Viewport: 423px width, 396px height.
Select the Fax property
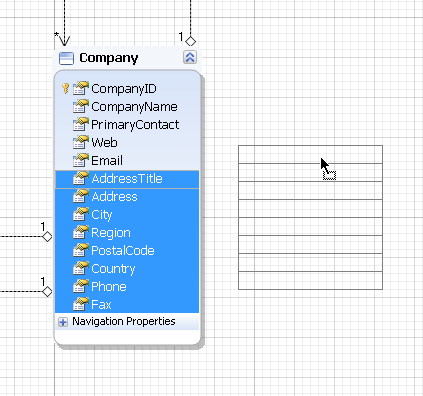click(x=127, y=305)
